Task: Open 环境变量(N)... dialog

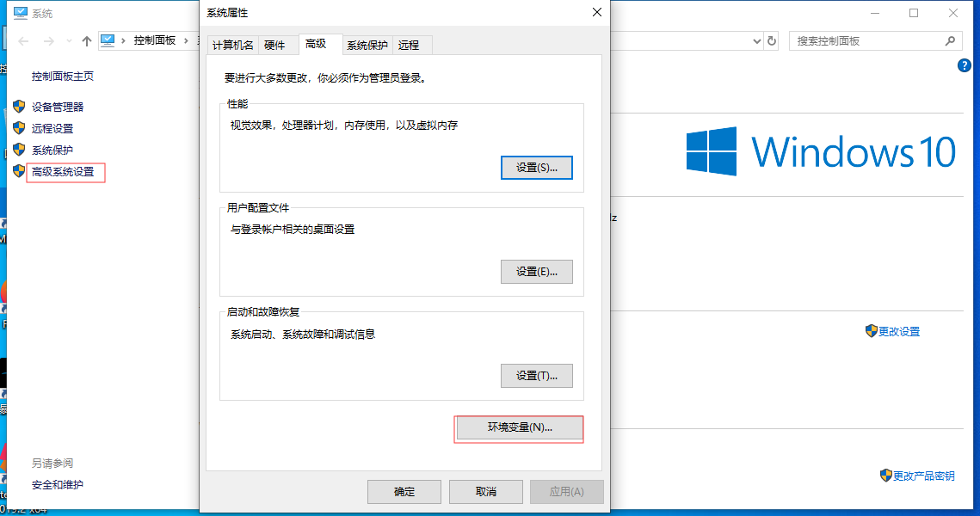Action: [x=520, y=427]
